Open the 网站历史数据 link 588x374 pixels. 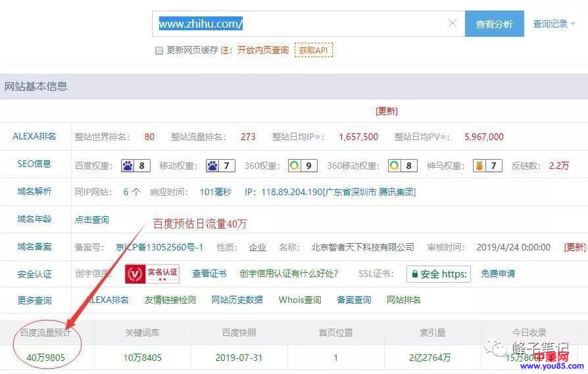237,300
